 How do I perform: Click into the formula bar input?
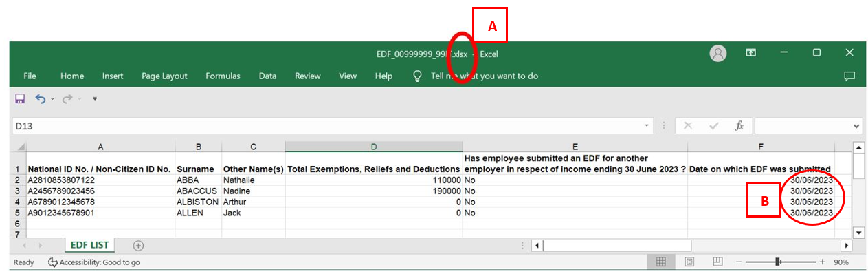pyautogui.click(x=802, y=126)
